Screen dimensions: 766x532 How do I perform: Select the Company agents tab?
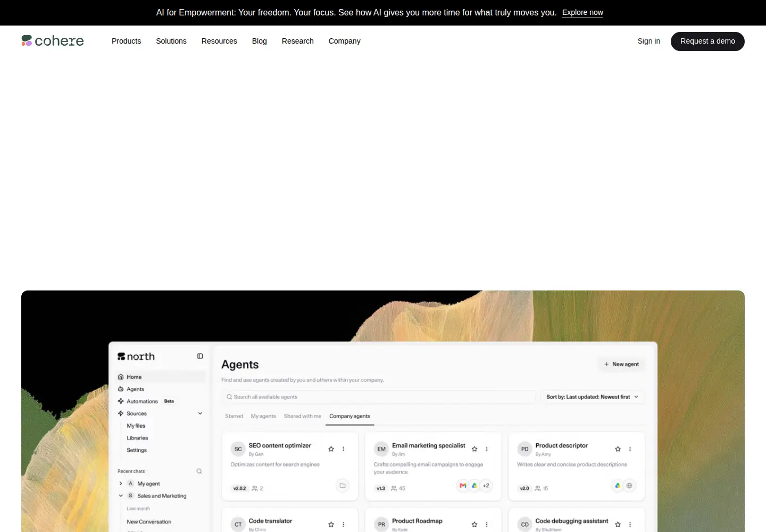(x=349, y=416)
